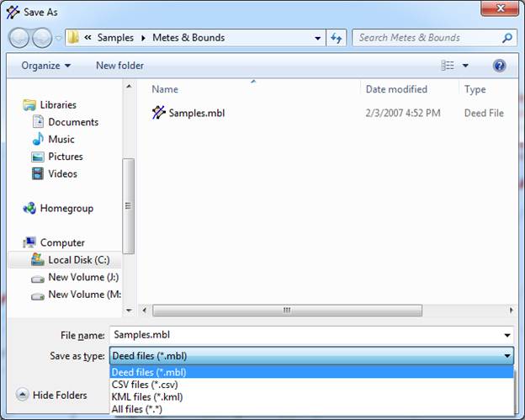Image resolution: width=525 pixels, height=420 pixels.
Task: Click the search magnifier icon
Action: [x=507, y=38]
